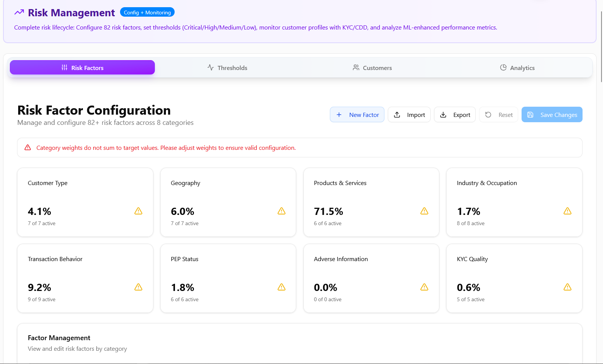
Task: Click the warning icon on Geography card
Action: 281,211
